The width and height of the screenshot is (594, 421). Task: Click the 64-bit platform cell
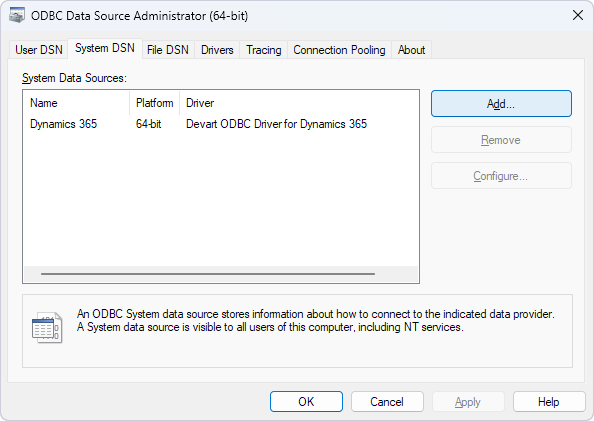[148, 124]
